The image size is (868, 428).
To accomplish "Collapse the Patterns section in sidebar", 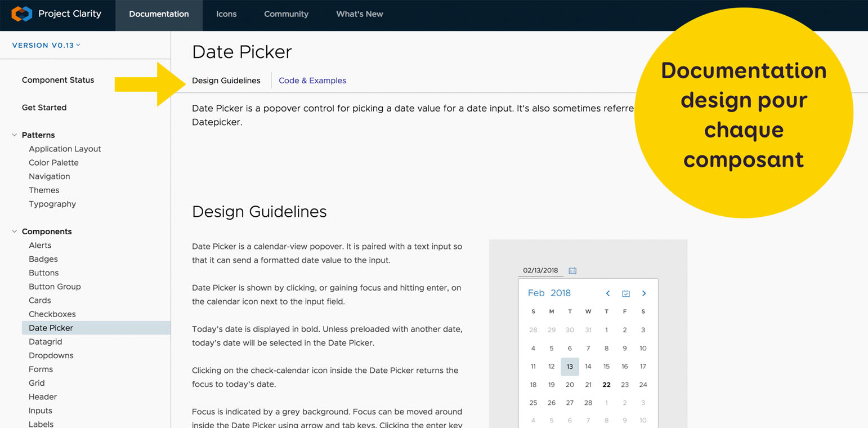I will [x=15, y=135].
